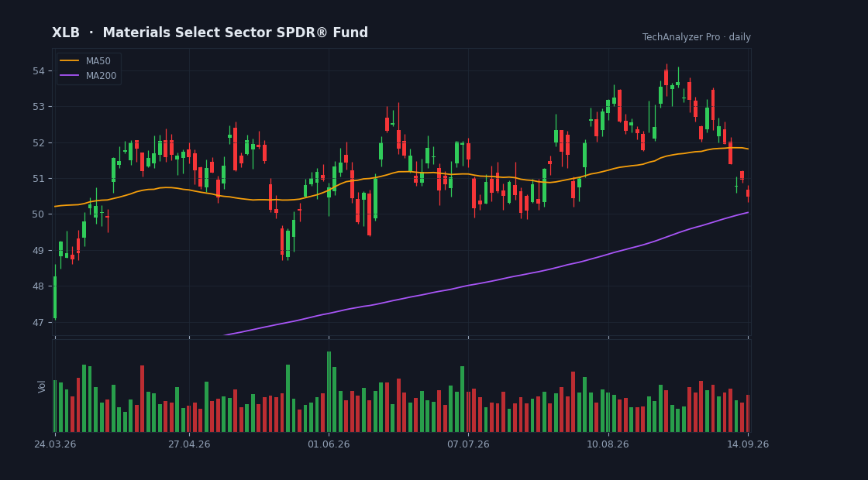868x480 pixels.
Task: Click the 49 price axis label
Action: pos(39,251)
